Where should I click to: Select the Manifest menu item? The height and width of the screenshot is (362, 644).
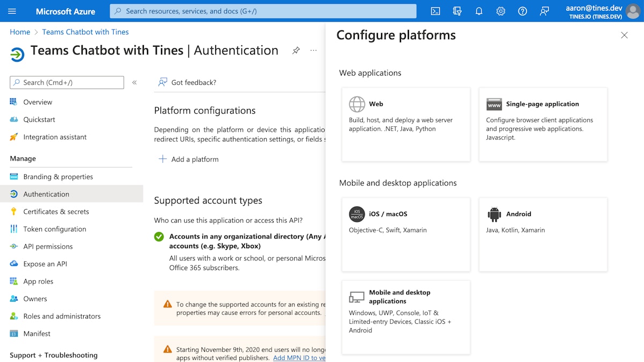click(x=37, y=334)
